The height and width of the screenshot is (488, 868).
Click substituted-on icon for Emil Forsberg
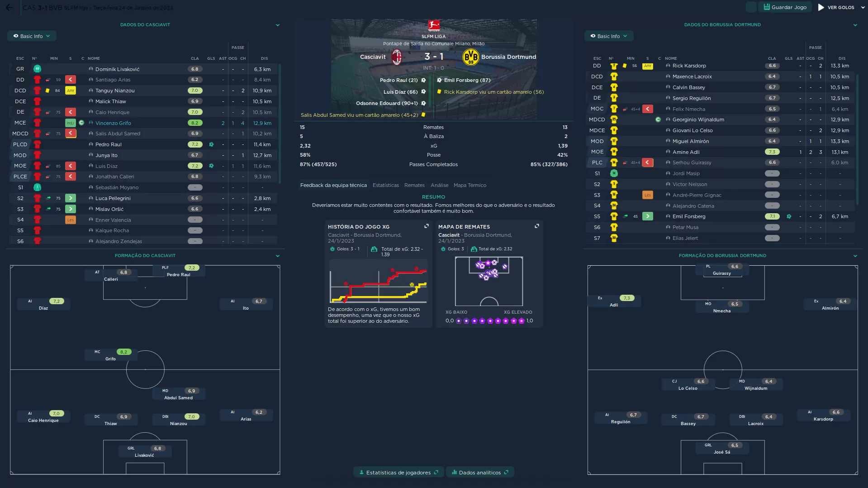click(x=648, y=216)
